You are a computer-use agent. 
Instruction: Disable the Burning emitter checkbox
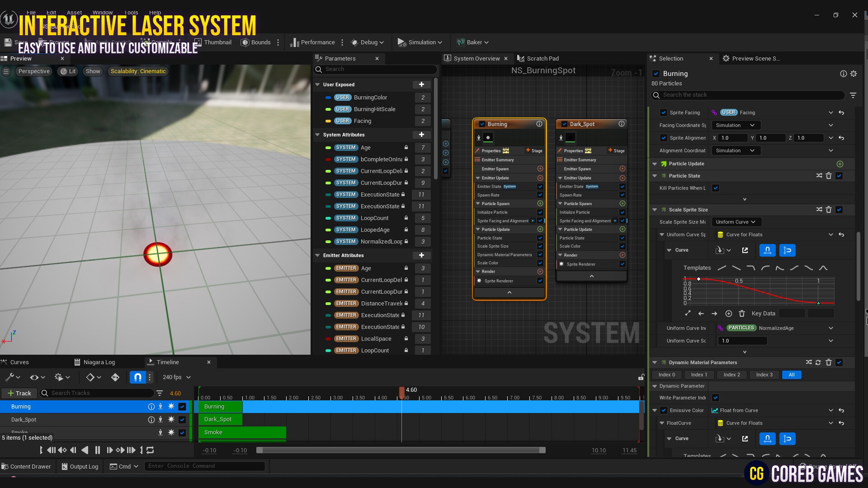tap(656, 74)
